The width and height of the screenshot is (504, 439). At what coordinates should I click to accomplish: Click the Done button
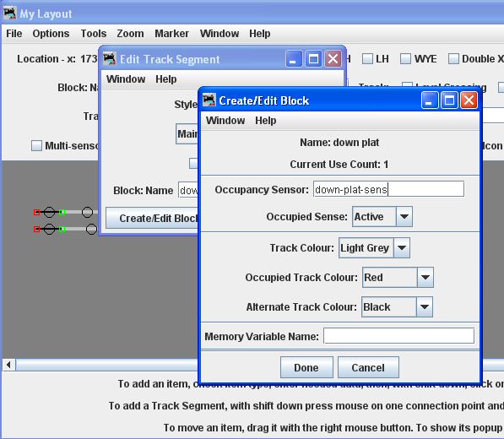click(x=306, y=367)
